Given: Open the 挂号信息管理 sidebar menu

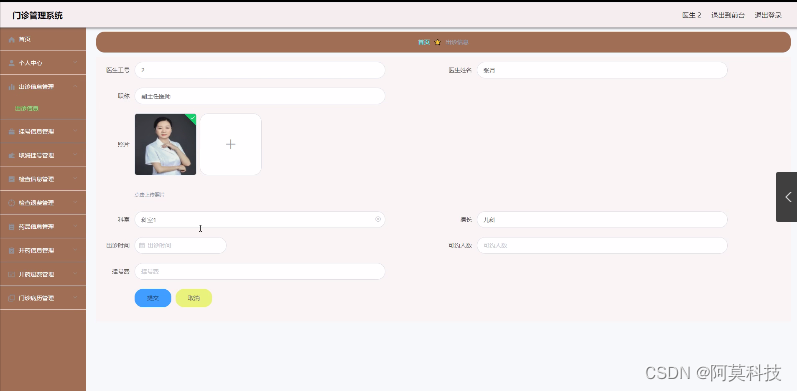Looking at the screenshot, I should (x=43, y=131).
